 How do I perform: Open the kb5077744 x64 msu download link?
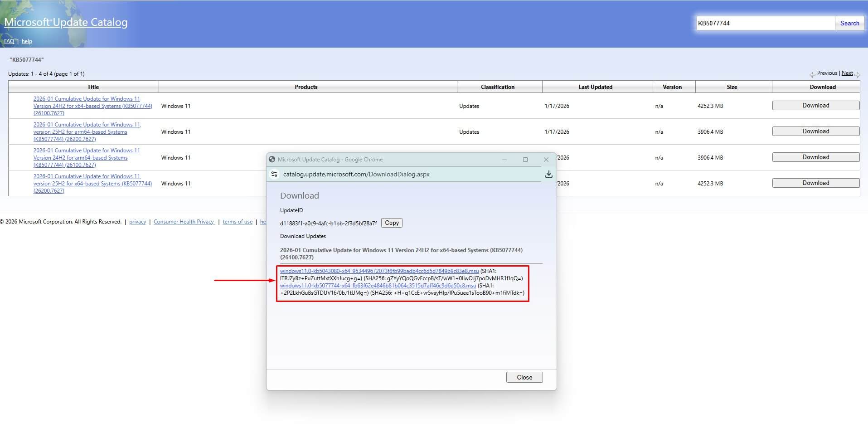point(378,286)
